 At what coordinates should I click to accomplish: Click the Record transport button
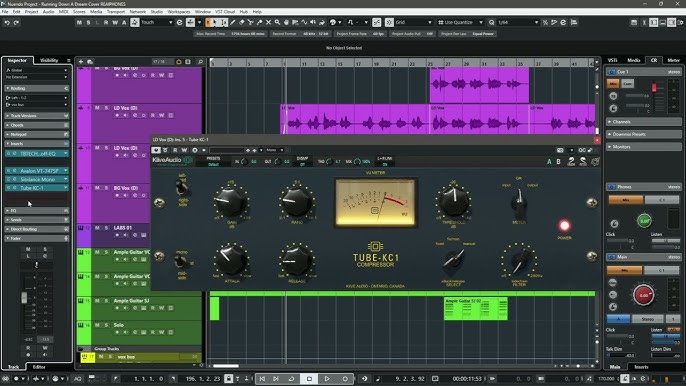click(x=345, y=379)
